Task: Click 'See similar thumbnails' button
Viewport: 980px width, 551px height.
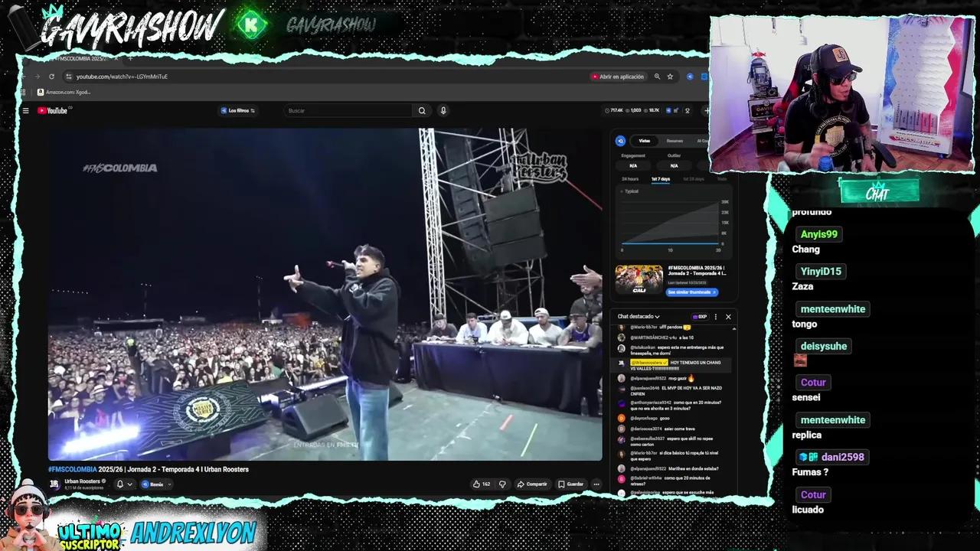Action: (x=691, y=292)
